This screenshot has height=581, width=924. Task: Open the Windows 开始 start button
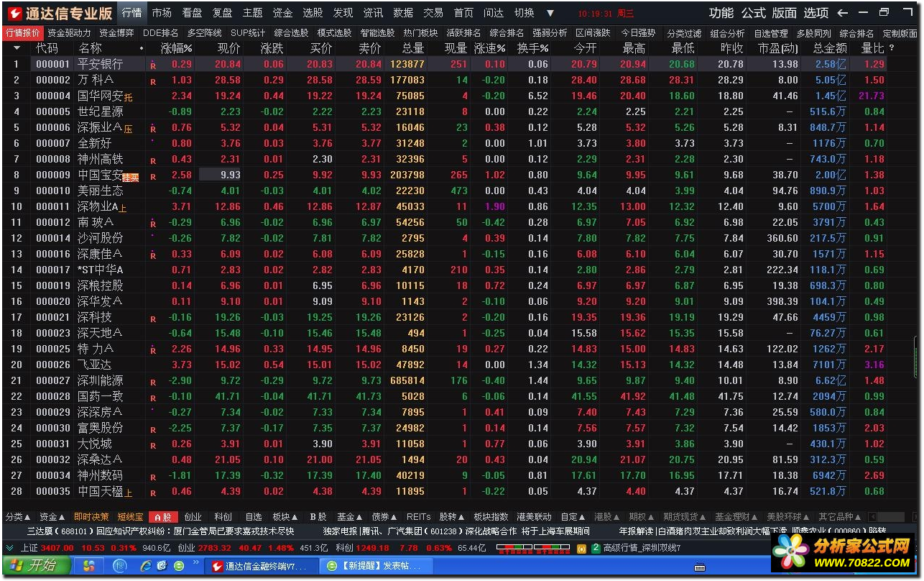point(36,566)
